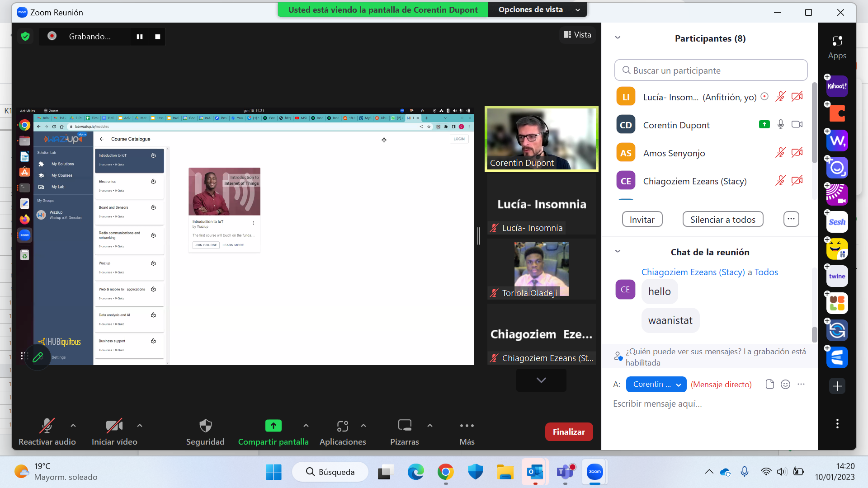Turn on camera with Iniciar vídeo
The width and height of the screenshot is (868, 488).
click(x=114, y=426)
